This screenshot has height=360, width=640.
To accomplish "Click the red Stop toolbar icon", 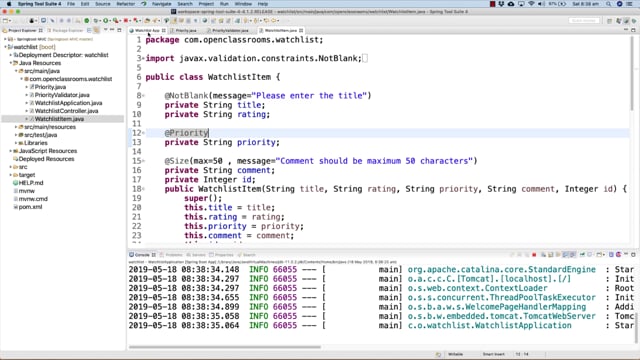I will click(126, 20).
